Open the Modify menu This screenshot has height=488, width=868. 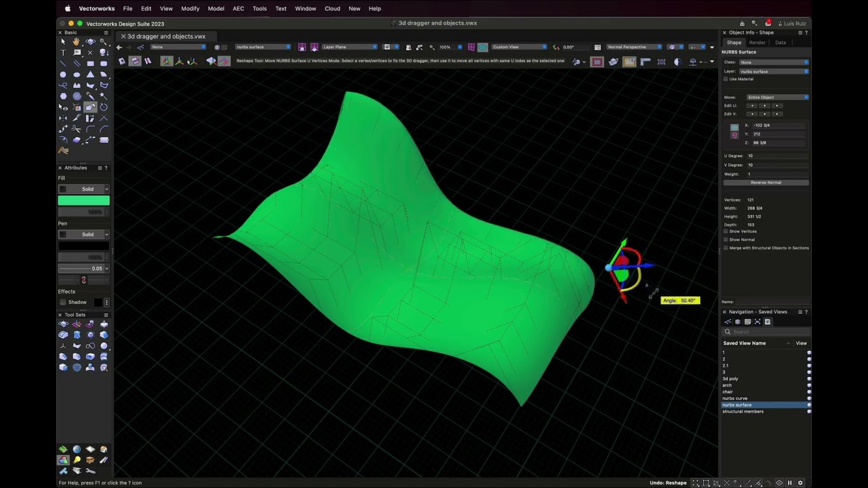coord(191,9)
